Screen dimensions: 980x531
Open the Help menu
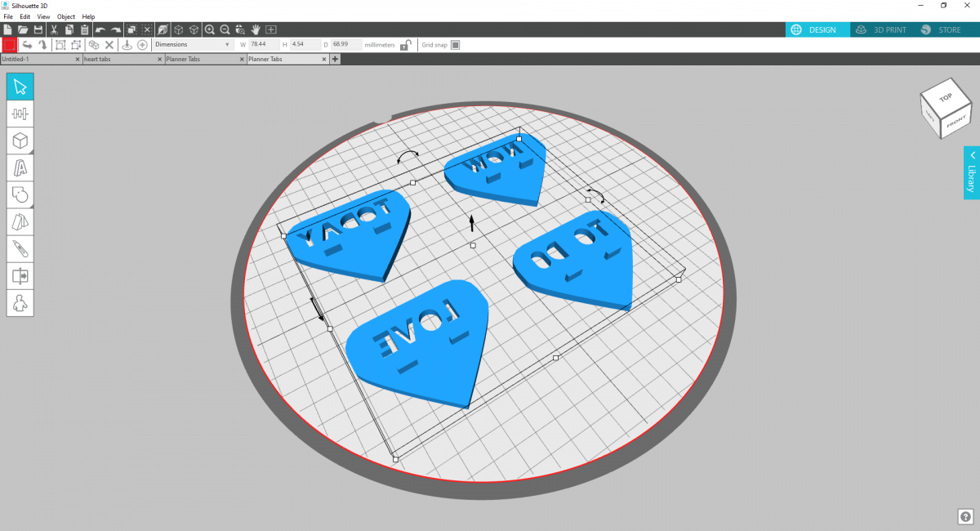point(88,16)
